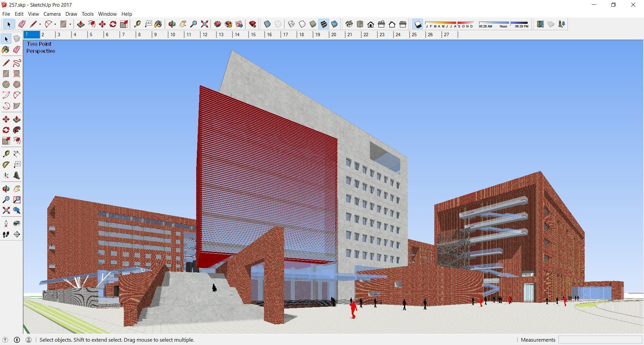Screen dimensions: 644x345
Task: Select the Freehand tool in left toolbar
Action: tap(17, 63)
